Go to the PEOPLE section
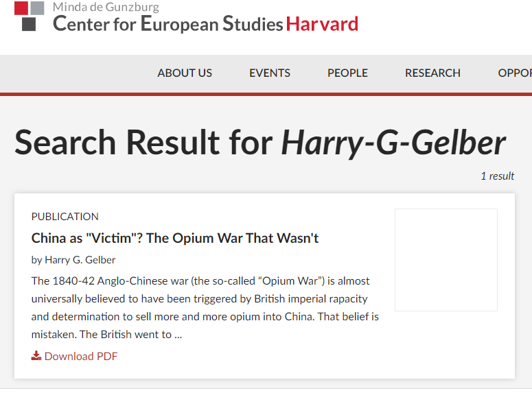Image resolution: width=532 pixels, height=393 pixels. (x=347, y=73)
